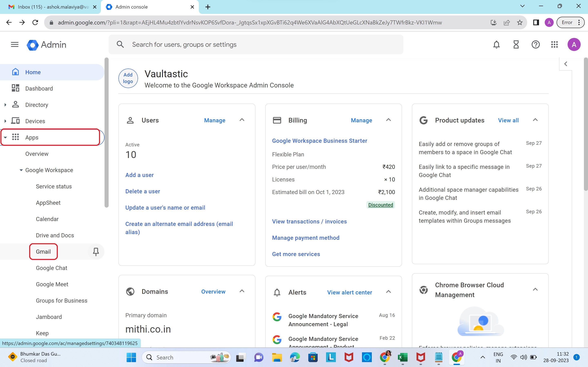Collapse the Users card chevron
The height and width of the screenshot is (367, 588).
(x=242, y=120)
